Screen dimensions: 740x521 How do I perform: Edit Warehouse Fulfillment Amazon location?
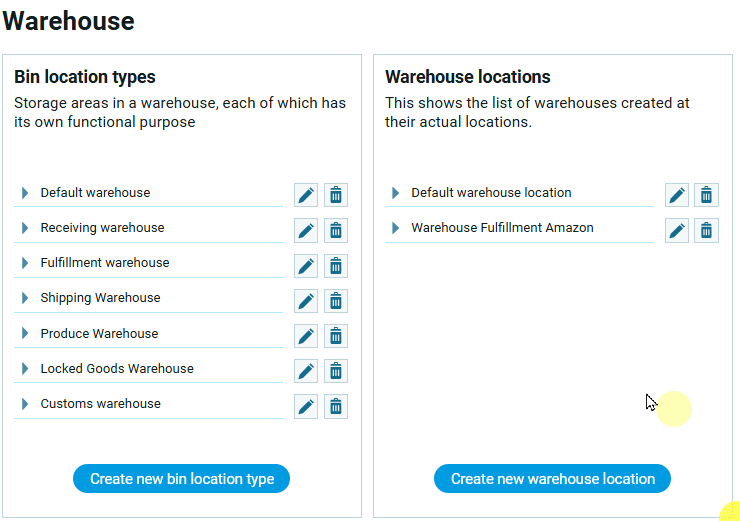pyautogui.click(x=677, y=230)
